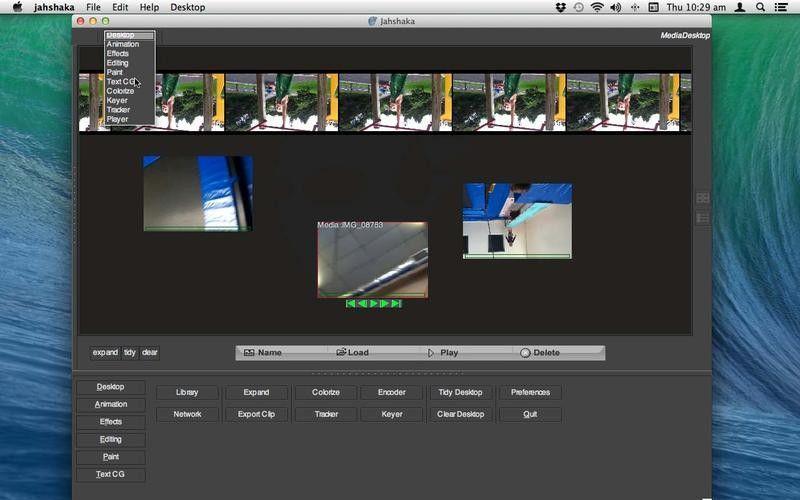Screen dimensions: 800x500
Task: Open the user account menu icon
Action: (x=740, y=7)
